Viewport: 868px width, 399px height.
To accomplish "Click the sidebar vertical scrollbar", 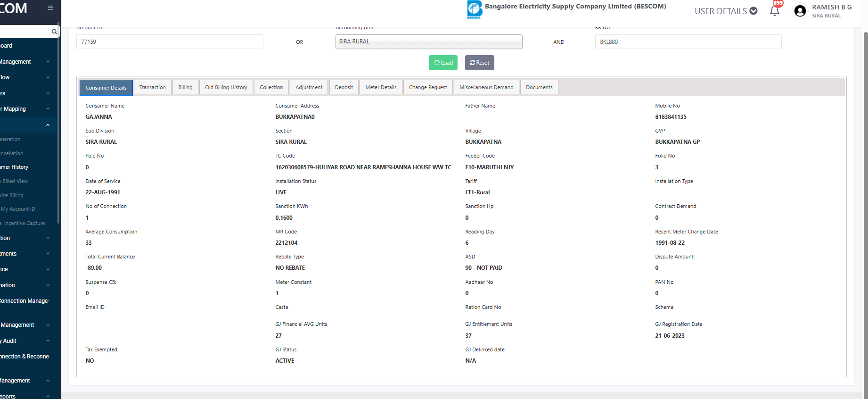I will pos(58,123).
